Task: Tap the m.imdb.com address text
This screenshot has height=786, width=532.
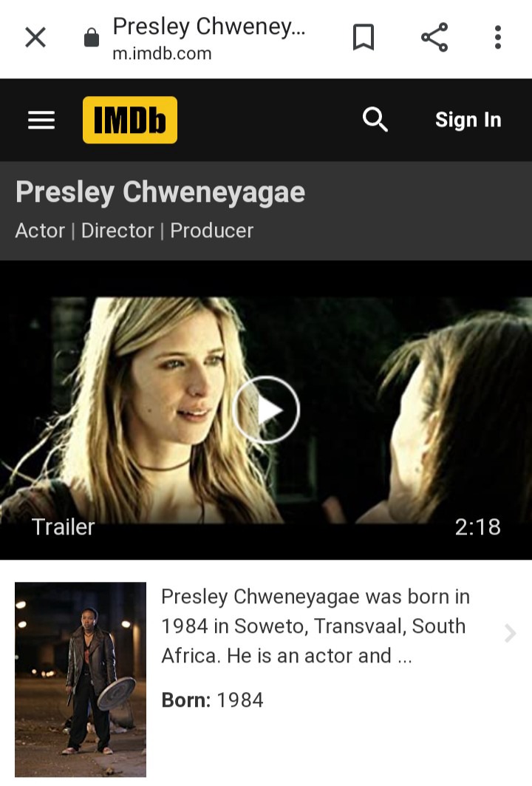Action: tap(162, 54)
